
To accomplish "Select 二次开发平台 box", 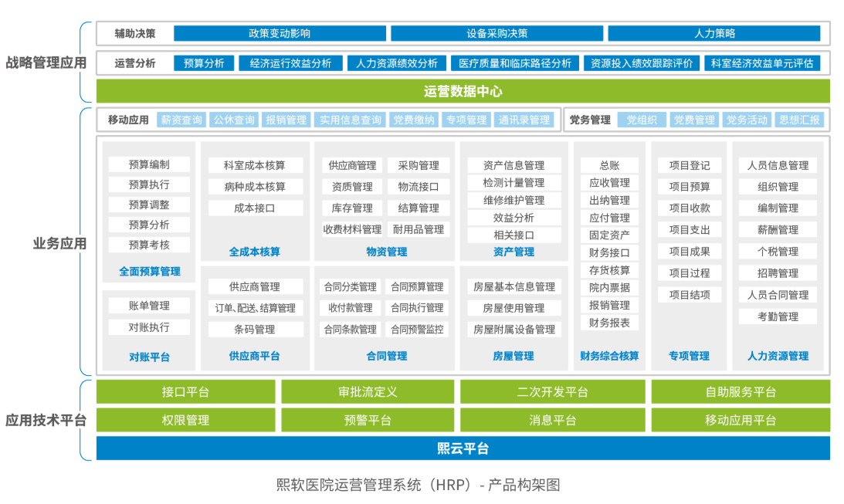I will coord(553,391).
